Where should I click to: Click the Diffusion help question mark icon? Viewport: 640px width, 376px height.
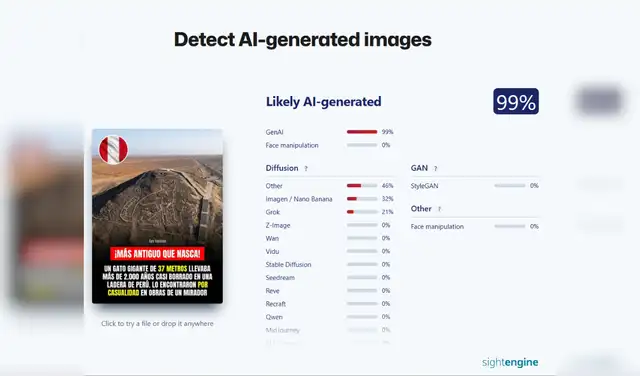click(306, 169)
